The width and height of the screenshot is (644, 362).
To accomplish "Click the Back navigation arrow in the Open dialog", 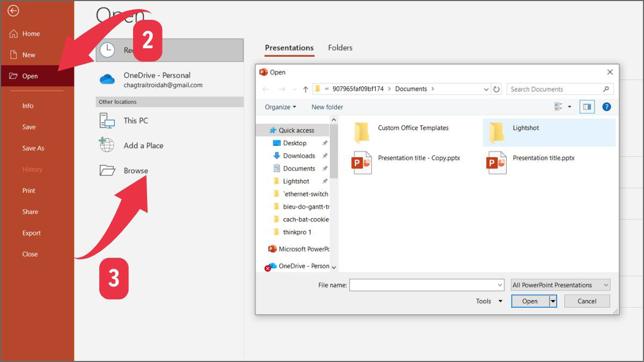I will coord(266,88).
